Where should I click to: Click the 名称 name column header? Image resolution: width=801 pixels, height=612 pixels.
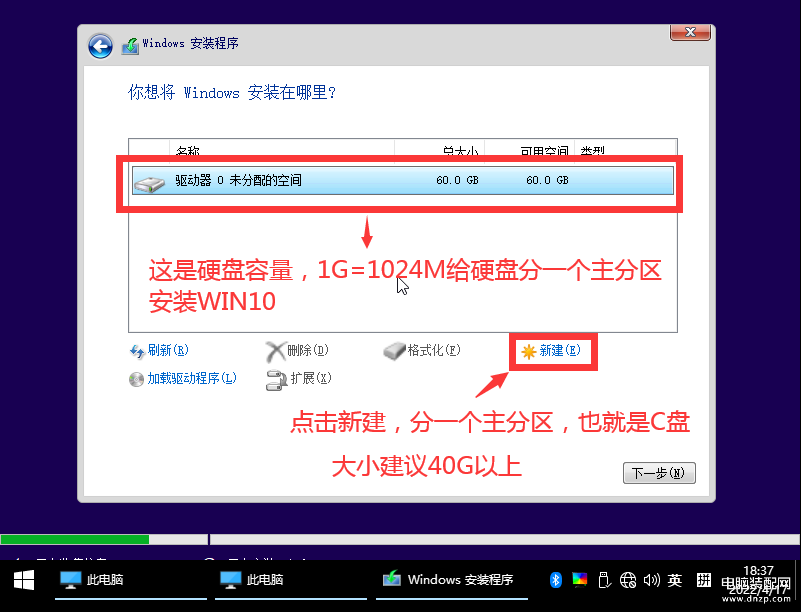[187, 151]
